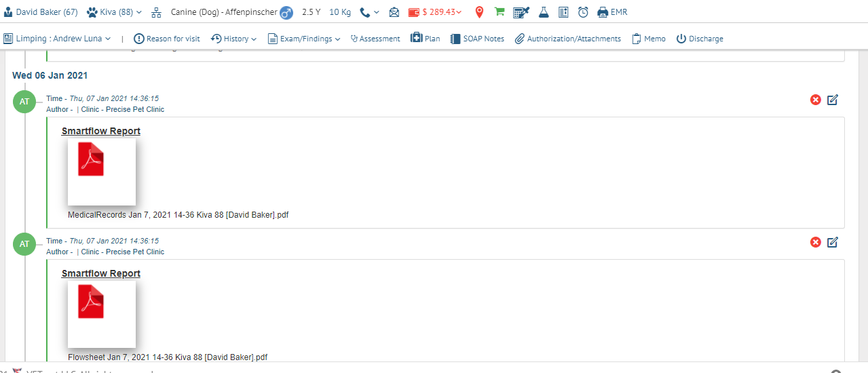The width and height of the screenshot is (868, 373).
Task: Open the phone contact dropdown
Action: (369, 12)
